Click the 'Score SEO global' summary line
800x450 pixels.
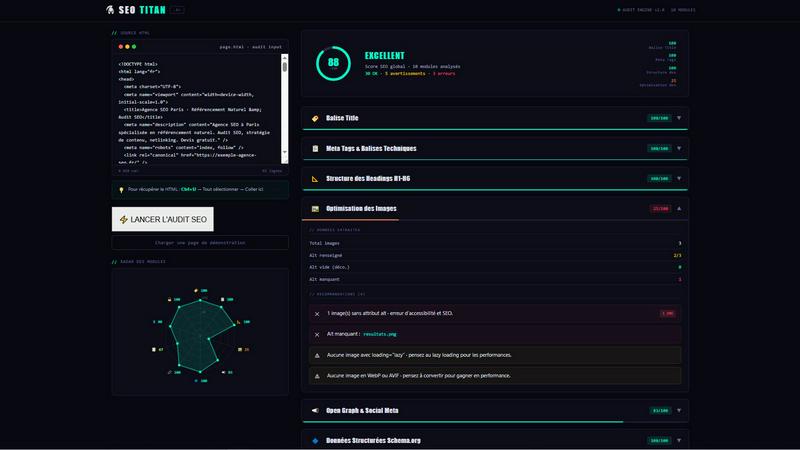[412, 66]
